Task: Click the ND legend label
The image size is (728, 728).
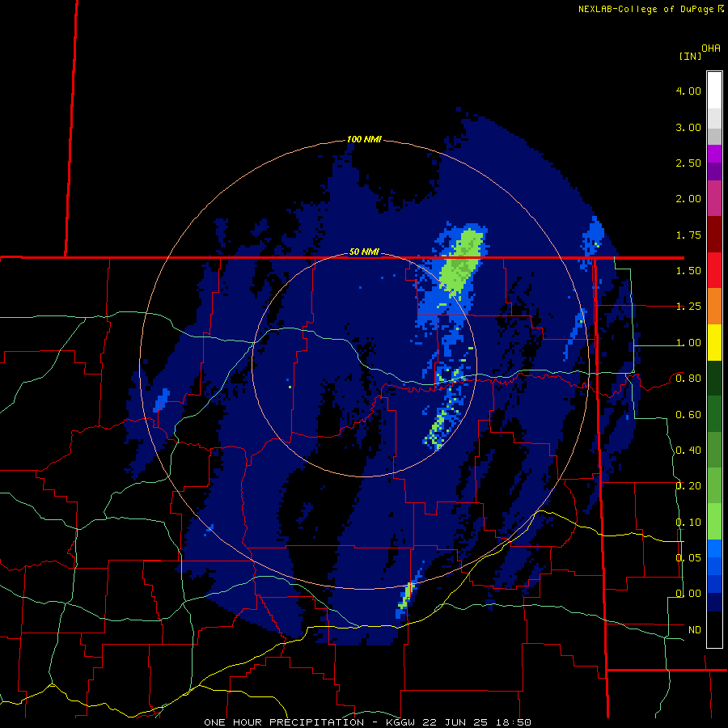Action: [x=695, y=630]
